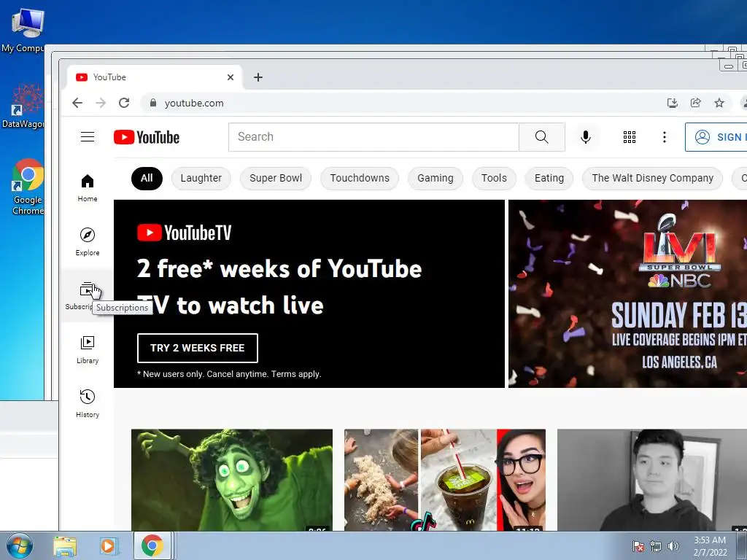Click the Chrome taskbar button
The width and height of the screenshot is (747, 560).
[152, 546]
